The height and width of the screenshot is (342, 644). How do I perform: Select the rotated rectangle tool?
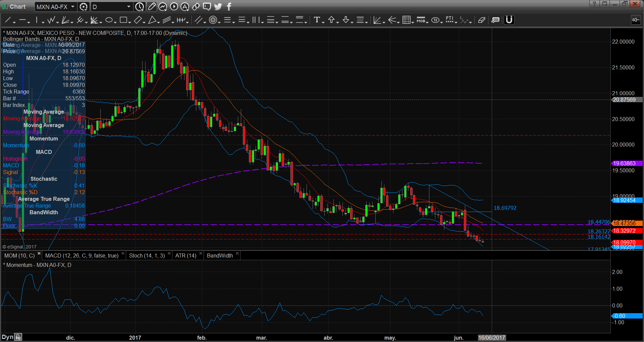point(138,20)
